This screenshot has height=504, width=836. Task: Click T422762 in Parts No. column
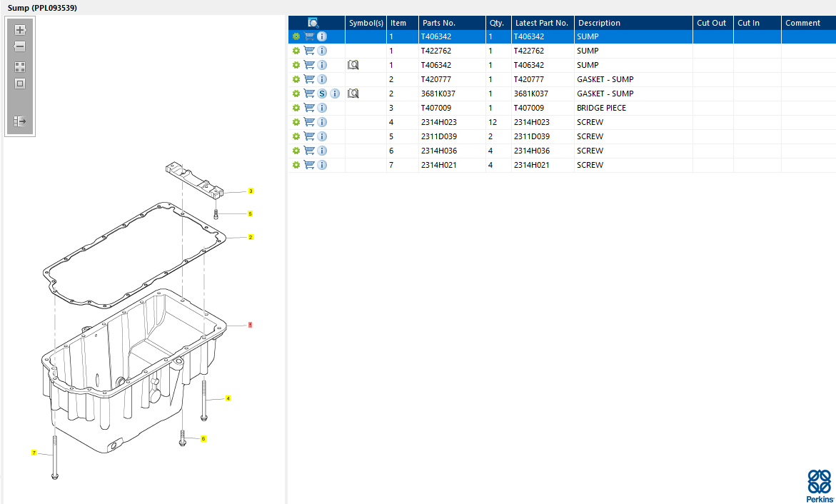[x=435, y=51]
